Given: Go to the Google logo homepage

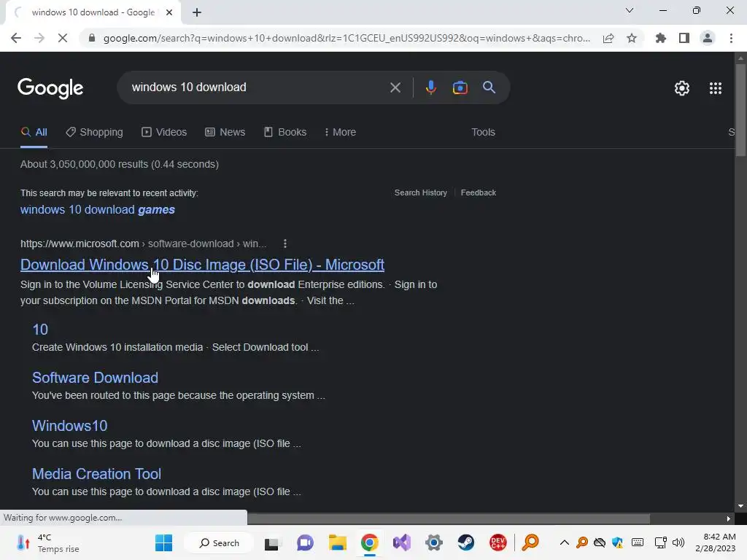Looking at the screenshot, I should pos(50,88).
